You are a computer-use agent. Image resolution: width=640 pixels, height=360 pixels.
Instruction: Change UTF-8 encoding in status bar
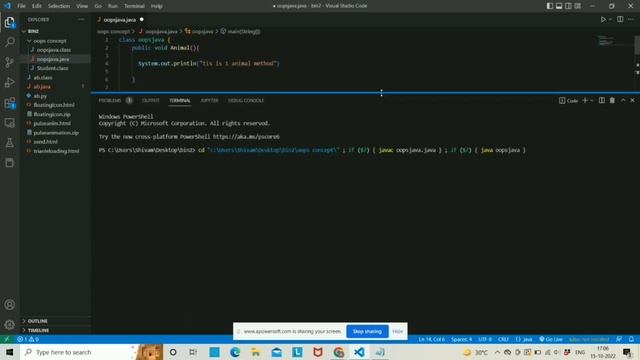click(x=485, y=339)
